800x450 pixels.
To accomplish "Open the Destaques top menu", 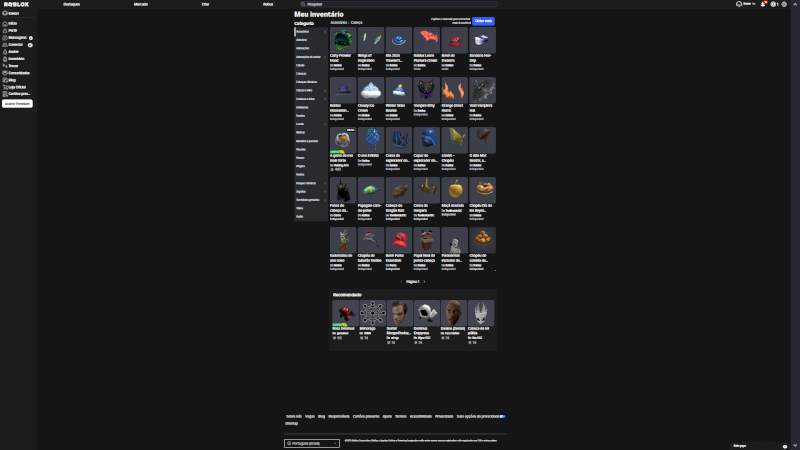I will tap(71, 4).
